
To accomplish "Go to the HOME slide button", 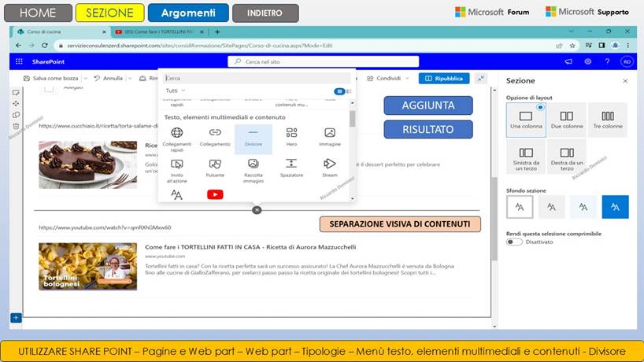I will tap(38, 13).
